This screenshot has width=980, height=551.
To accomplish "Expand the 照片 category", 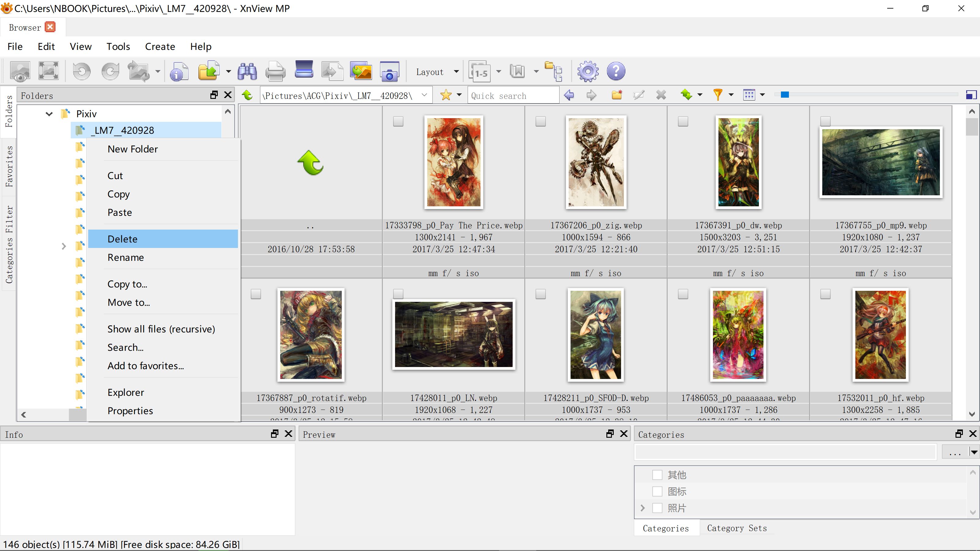I will 643,508.
